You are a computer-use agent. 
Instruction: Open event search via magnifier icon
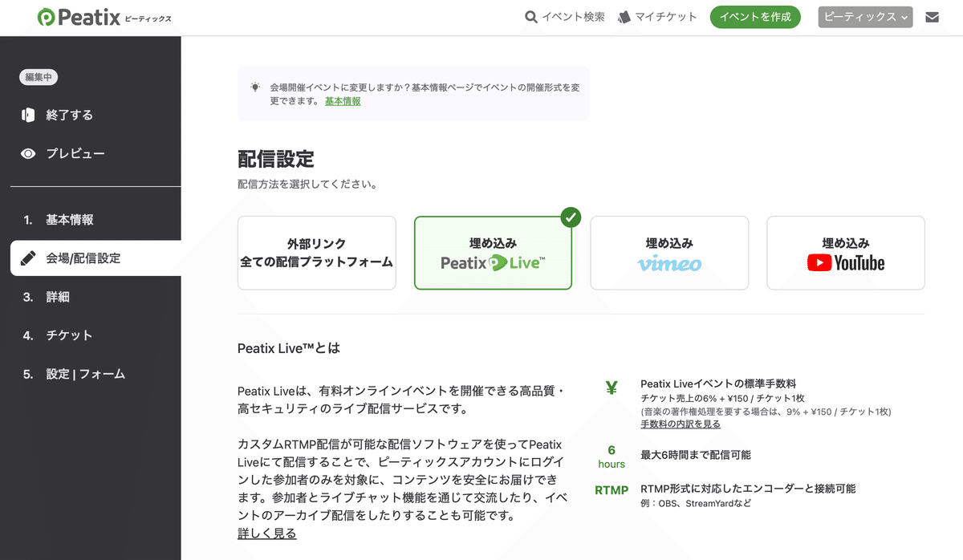tap(530, 16)
